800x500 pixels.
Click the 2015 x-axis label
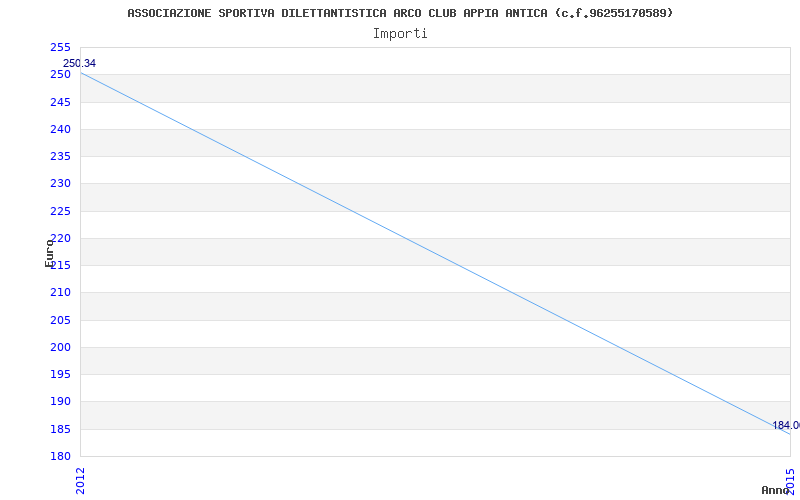790,480
